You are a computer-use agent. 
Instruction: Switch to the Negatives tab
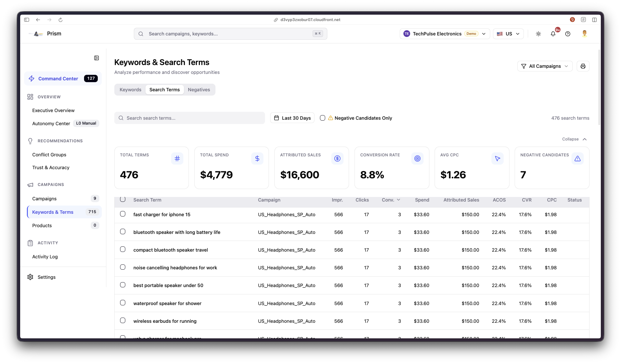tap(199, 90)
